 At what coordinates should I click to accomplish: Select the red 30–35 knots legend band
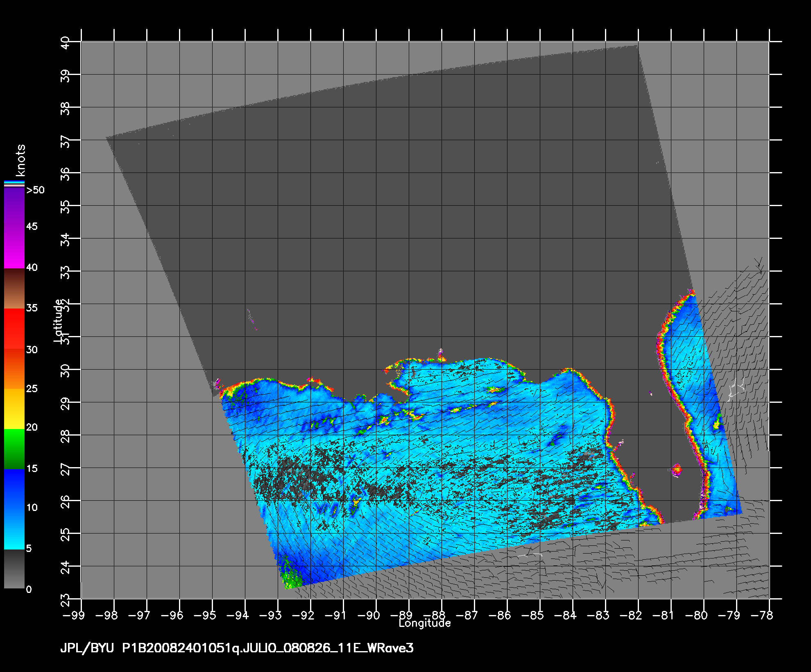[14, 329]
